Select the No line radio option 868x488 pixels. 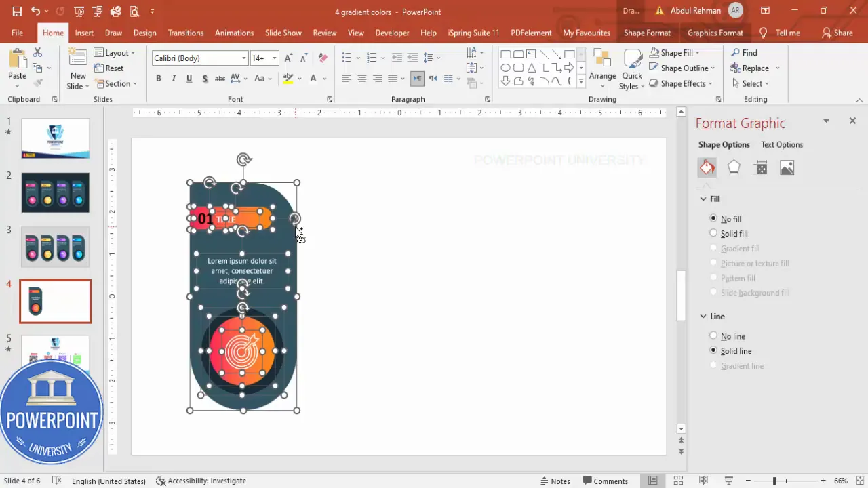(713, 335)
